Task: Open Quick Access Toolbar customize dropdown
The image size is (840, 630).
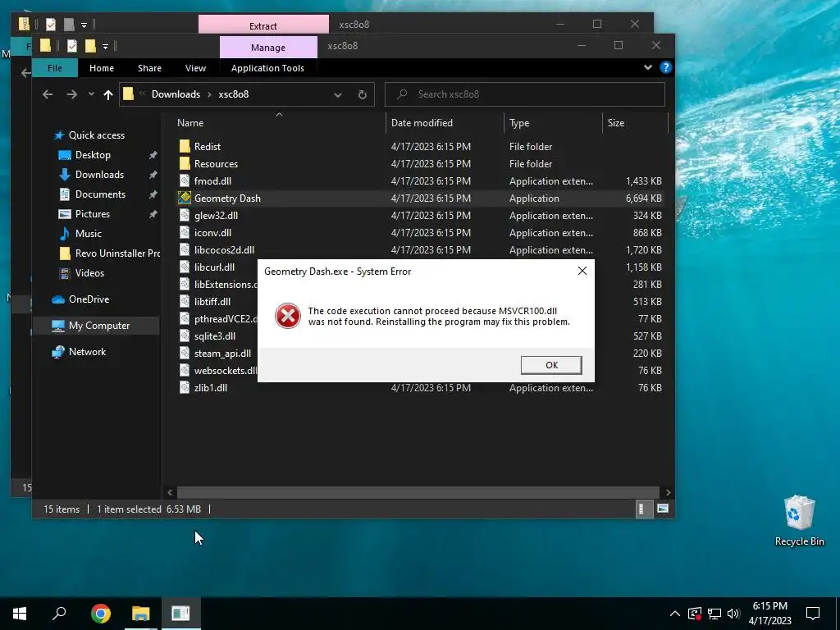Action: coord(106,47)
